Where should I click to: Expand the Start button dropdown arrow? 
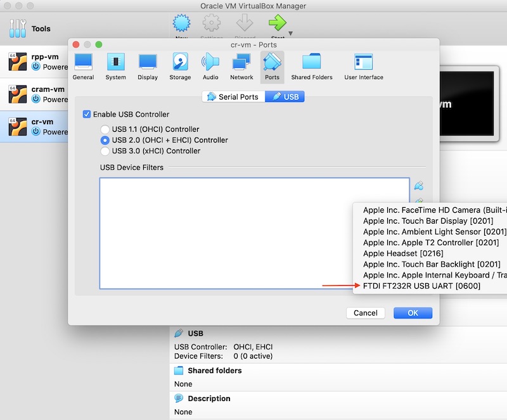pyautogui.click(x=291, y=34)
